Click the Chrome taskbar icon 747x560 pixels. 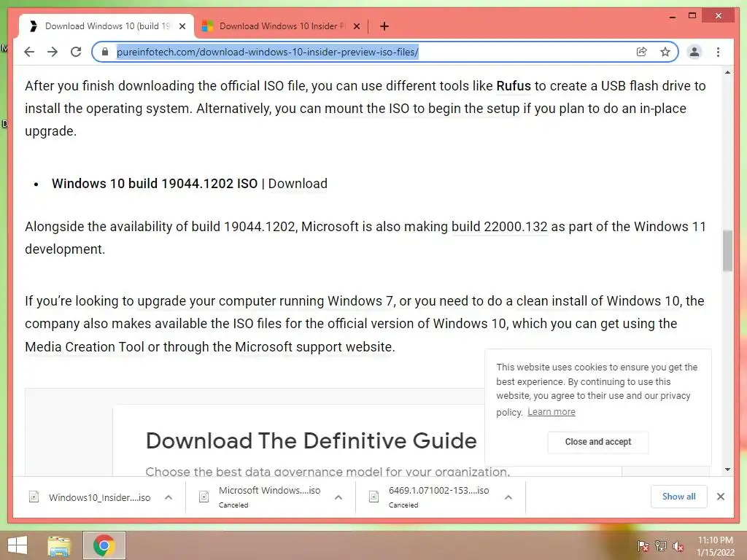pos(104,545)
